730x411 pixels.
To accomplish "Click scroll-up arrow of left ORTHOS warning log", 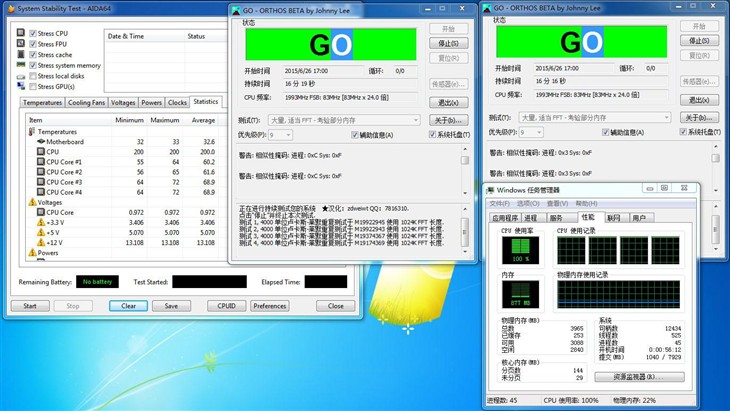I will [x=465, y=149].
